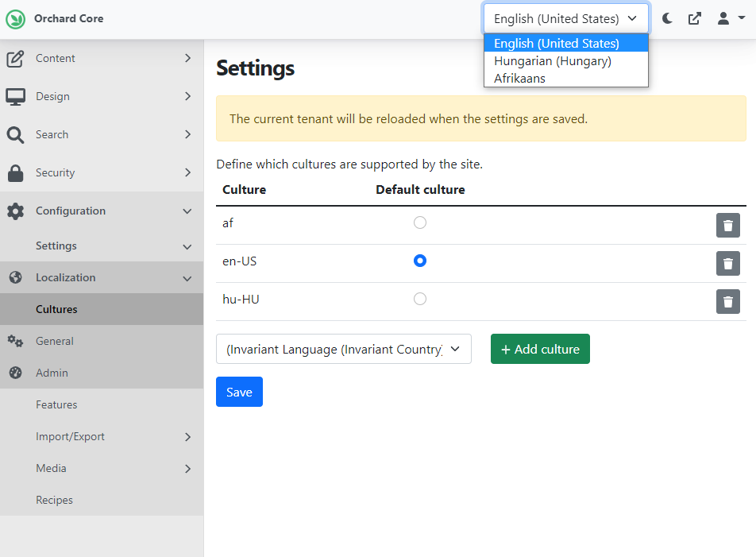
Task: Click the Settings page heading
Action: click(x=255, y=68)
